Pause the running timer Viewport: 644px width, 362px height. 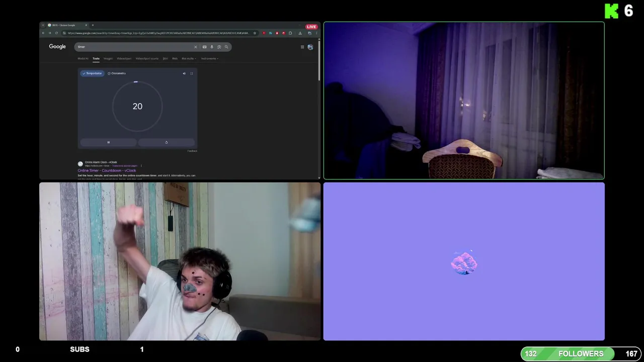click(x=108, y=142)
